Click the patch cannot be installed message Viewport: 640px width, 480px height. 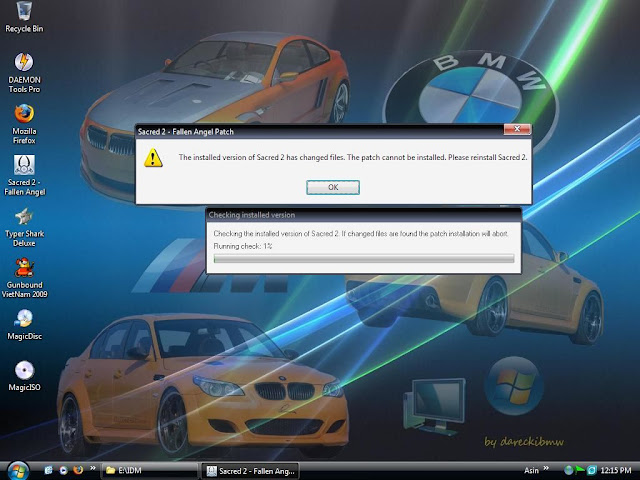coord(353,157)
